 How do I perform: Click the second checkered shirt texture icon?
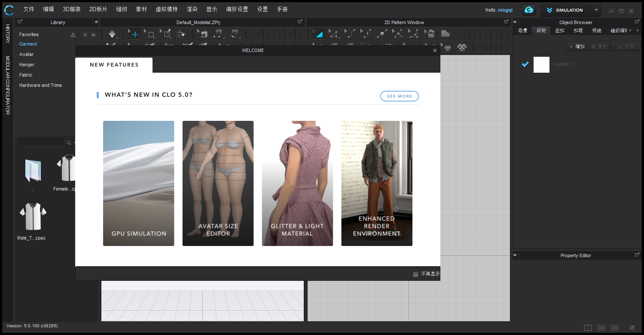coord(462,48)
